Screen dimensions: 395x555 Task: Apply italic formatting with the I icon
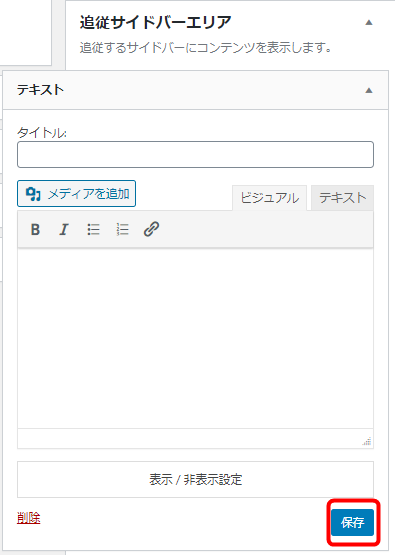64,229
